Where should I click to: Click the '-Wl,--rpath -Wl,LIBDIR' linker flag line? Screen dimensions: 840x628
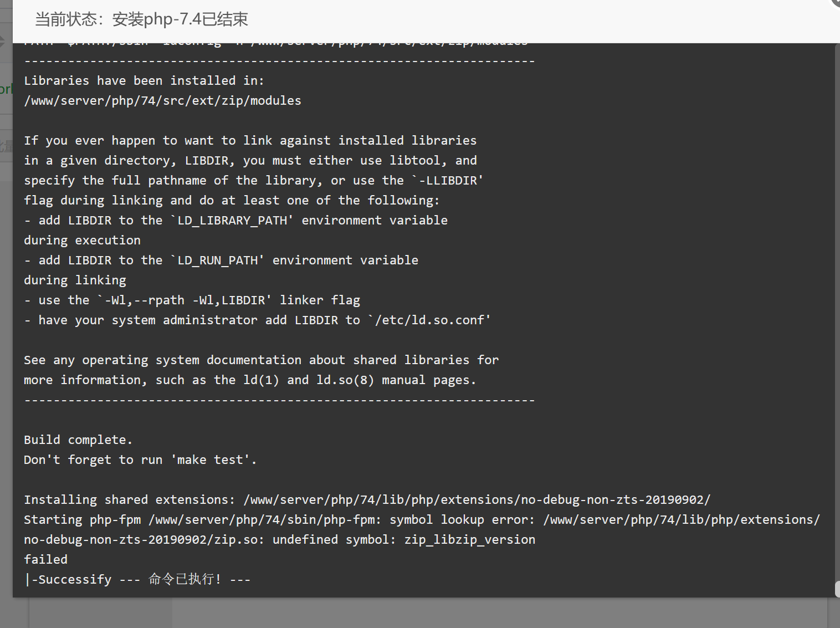click(x=192, y=300)
